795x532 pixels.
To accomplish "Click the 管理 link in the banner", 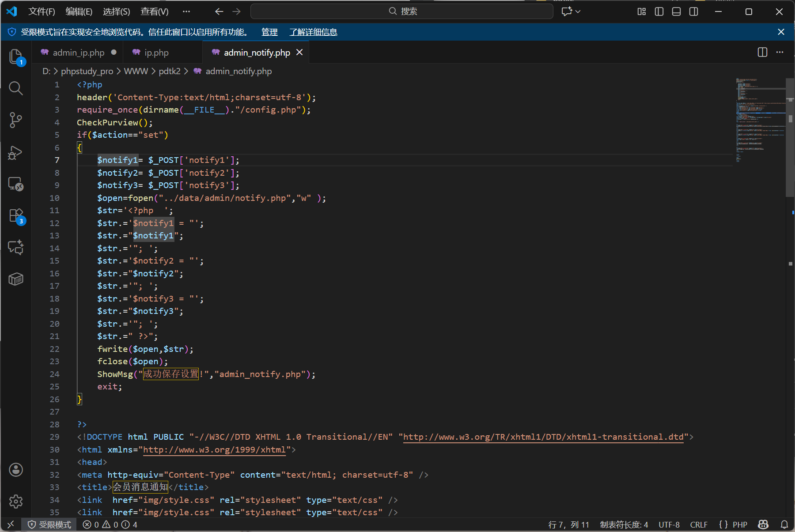I will (269, 32).
